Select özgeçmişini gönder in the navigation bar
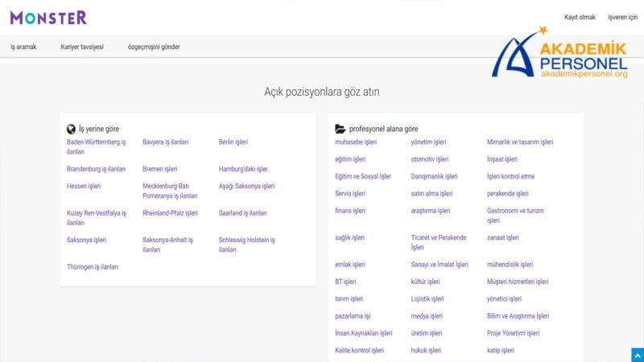The width and height of the screenshot is (644, 362). [154, 47]
